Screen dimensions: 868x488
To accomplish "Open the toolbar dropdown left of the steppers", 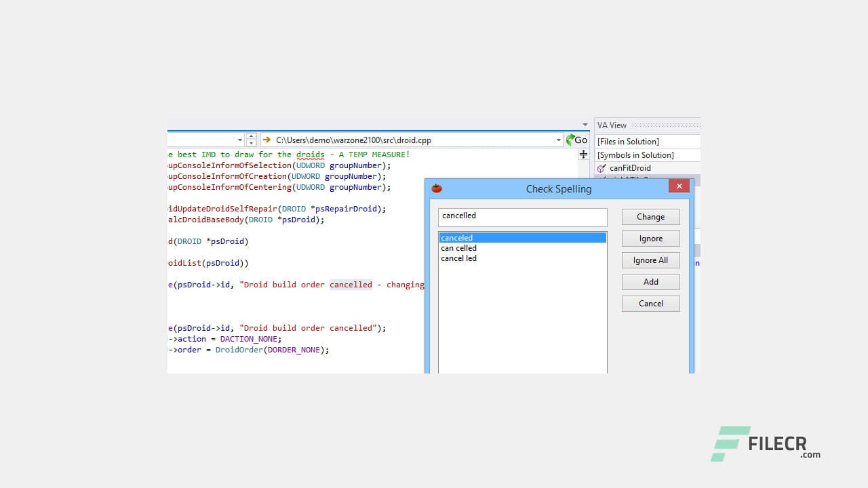I will coord(240,140).
